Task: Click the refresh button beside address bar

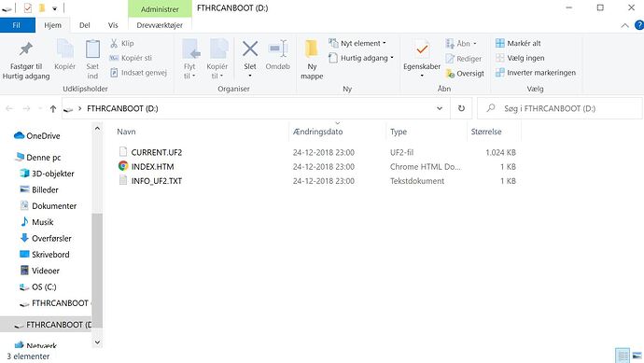Action: 461,108
